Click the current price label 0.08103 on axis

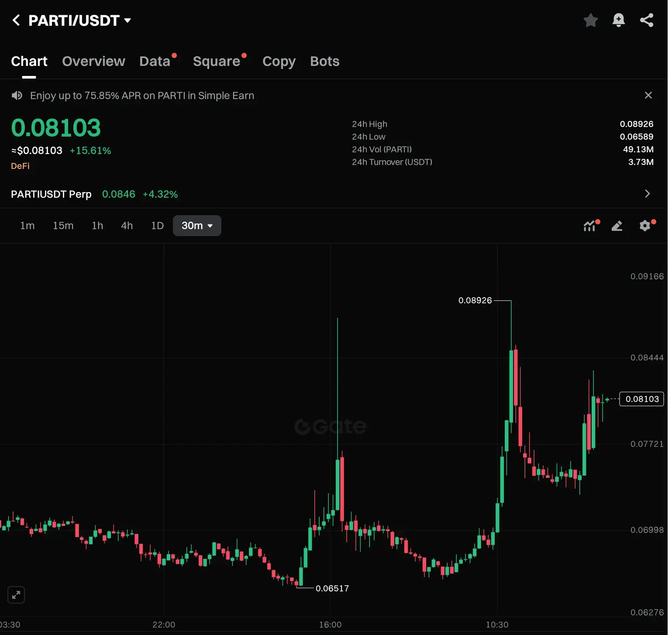pos(642,399)
